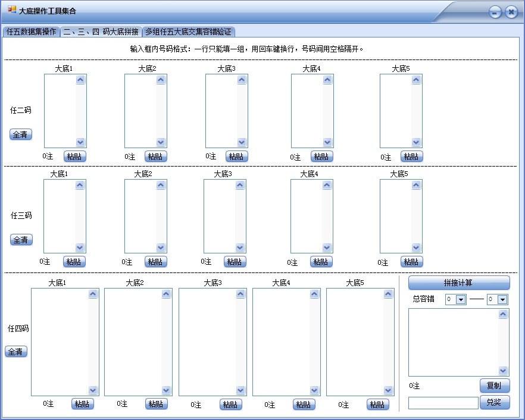Click 粘贴 under 任四码 大底5
The image size is (525, 420).
tap(378, 405)
